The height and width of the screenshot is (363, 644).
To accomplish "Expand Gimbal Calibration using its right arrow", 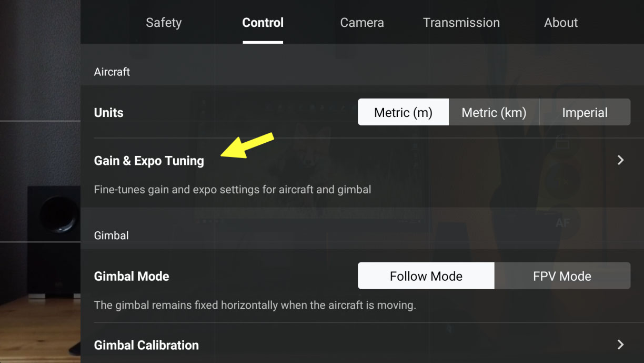I will coord(620,345).
